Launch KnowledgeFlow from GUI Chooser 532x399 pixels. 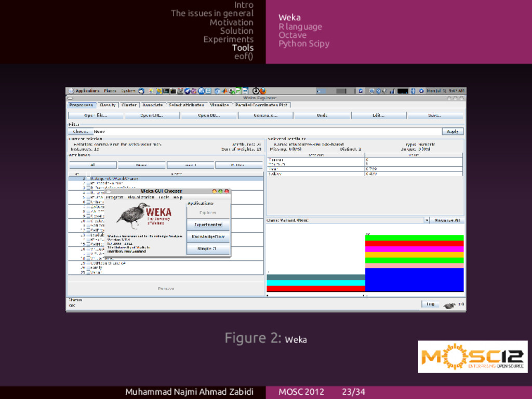(208, 236)
